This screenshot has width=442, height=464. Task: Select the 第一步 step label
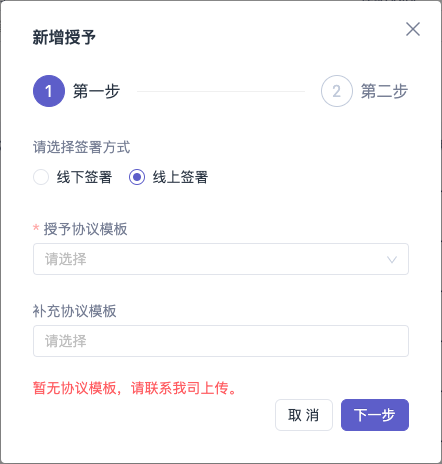(x=96, y=91)
